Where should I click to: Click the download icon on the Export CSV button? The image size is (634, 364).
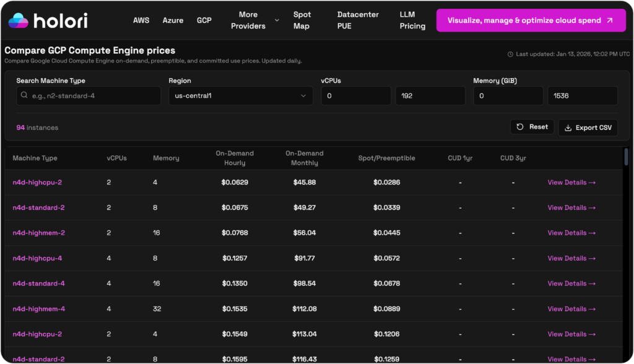[568, 128]
